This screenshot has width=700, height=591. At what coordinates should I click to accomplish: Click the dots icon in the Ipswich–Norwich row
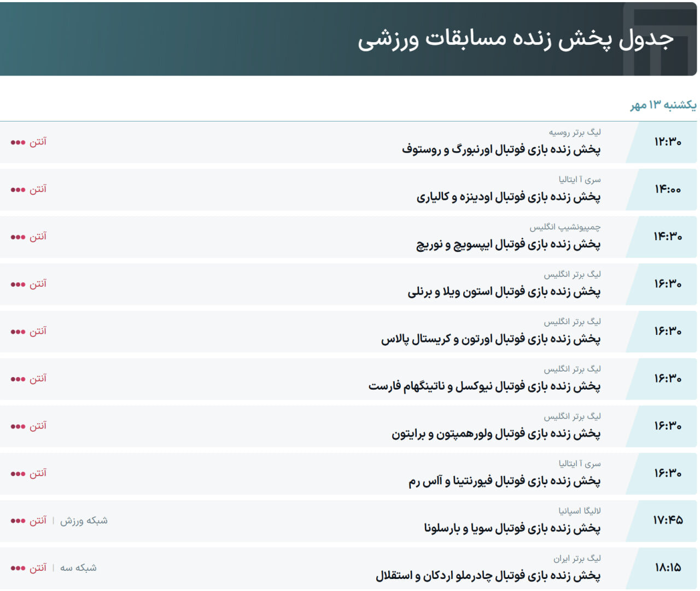18,237
